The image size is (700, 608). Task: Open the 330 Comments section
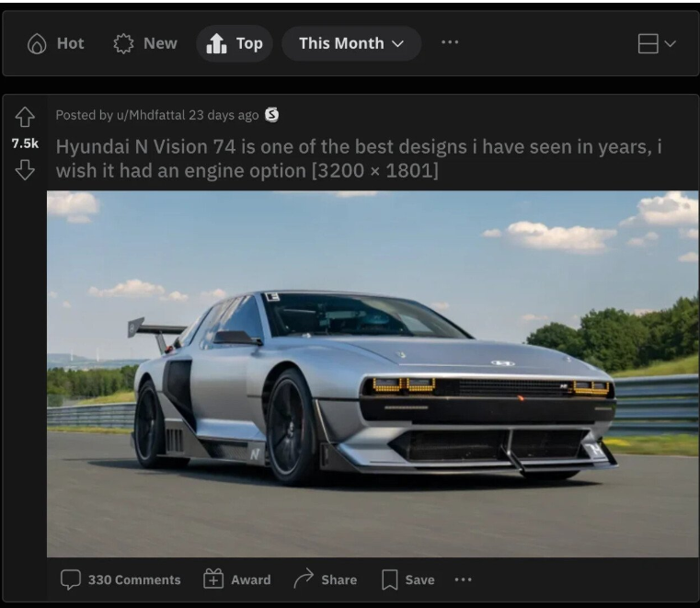120,579
